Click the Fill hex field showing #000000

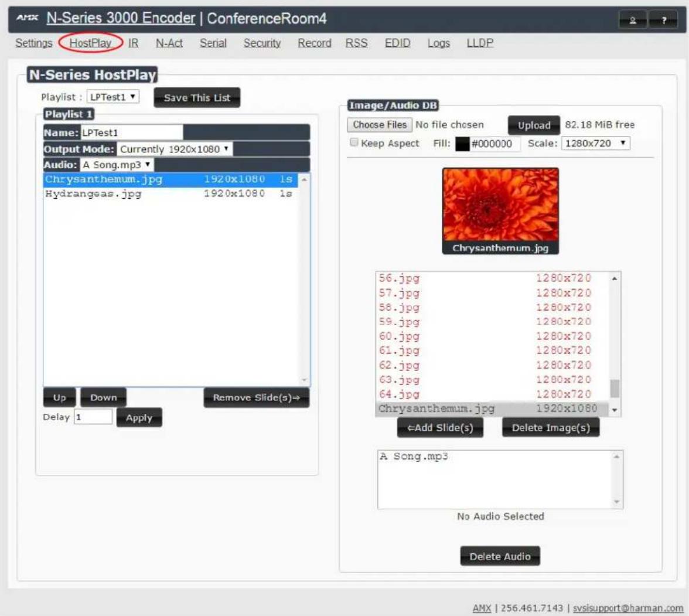[494, 144]
